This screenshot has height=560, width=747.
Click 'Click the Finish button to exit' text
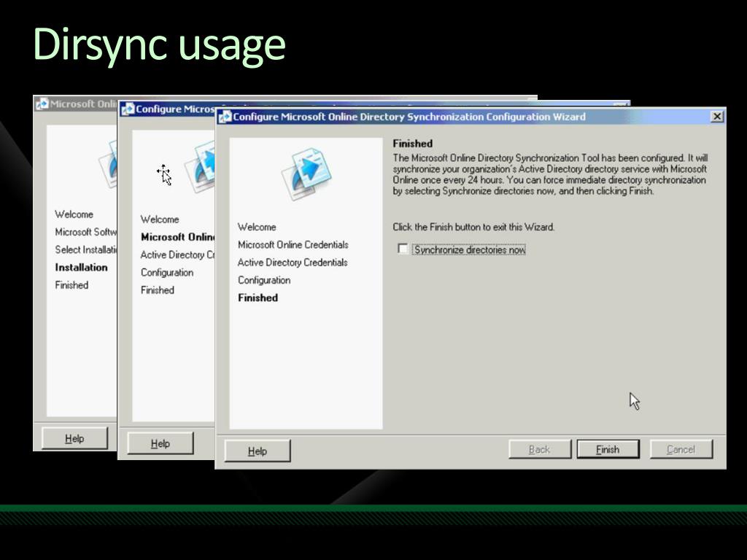[x=473, y=227]
